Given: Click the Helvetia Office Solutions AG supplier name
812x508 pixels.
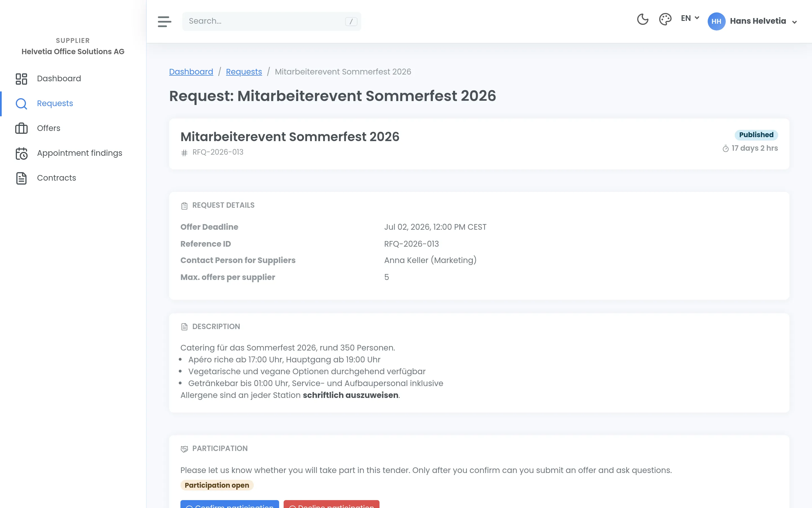Looking at the screenshot, I should click(73, 51).
